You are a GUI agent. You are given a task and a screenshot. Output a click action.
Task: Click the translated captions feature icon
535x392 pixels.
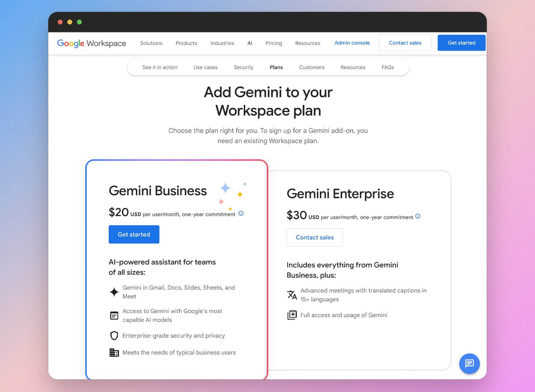tap(292, 295)
